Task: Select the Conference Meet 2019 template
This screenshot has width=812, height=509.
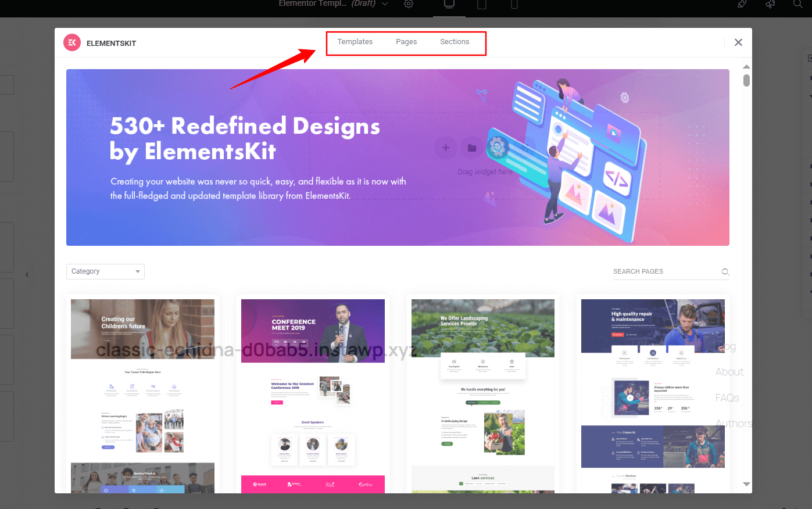Action: tap(313, 396)
